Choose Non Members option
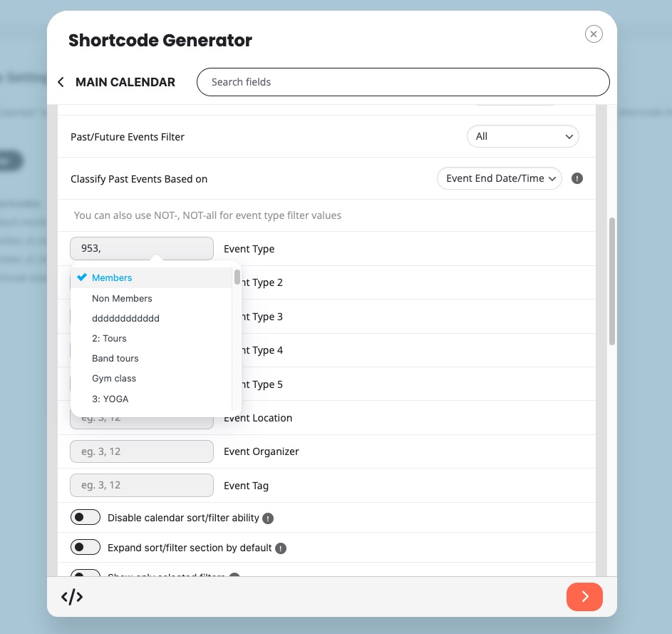Viewport: 672px width, 634px height. click(122, 299)
